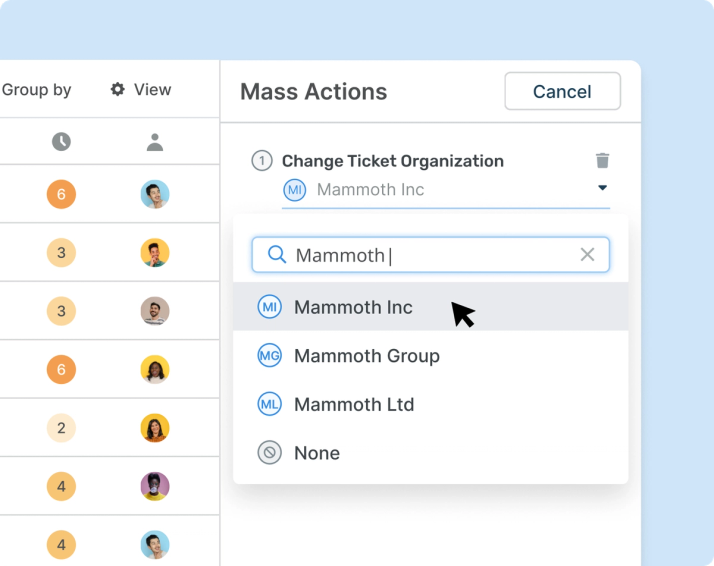Delete the Change Ticket Organization action via trash icon

pyautogui.click(x=602, y=160)
